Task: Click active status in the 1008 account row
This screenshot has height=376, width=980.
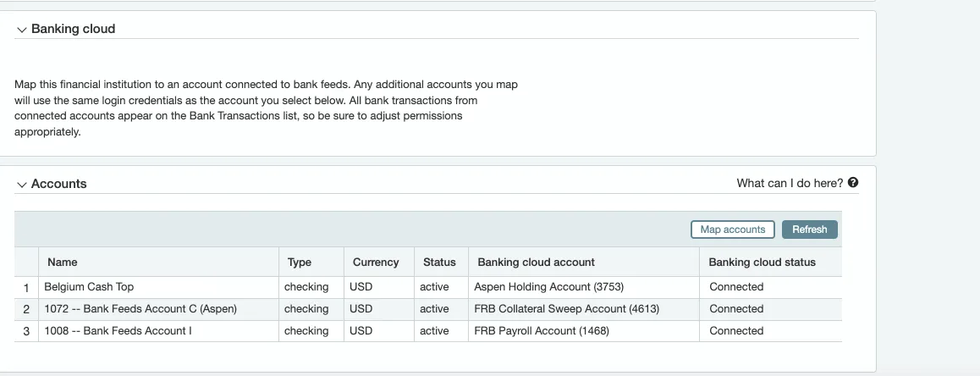Action: (434, 330)
